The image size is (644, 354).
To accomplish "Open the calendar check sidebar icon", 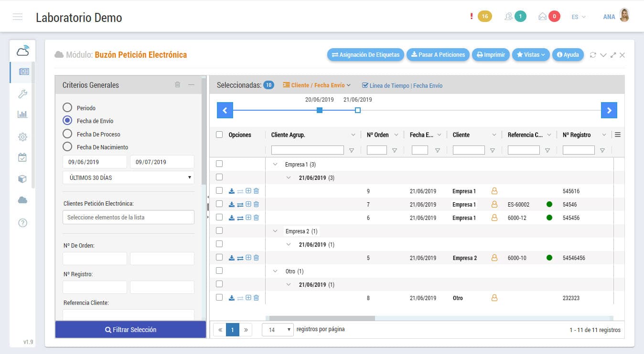I will [22, 157].
